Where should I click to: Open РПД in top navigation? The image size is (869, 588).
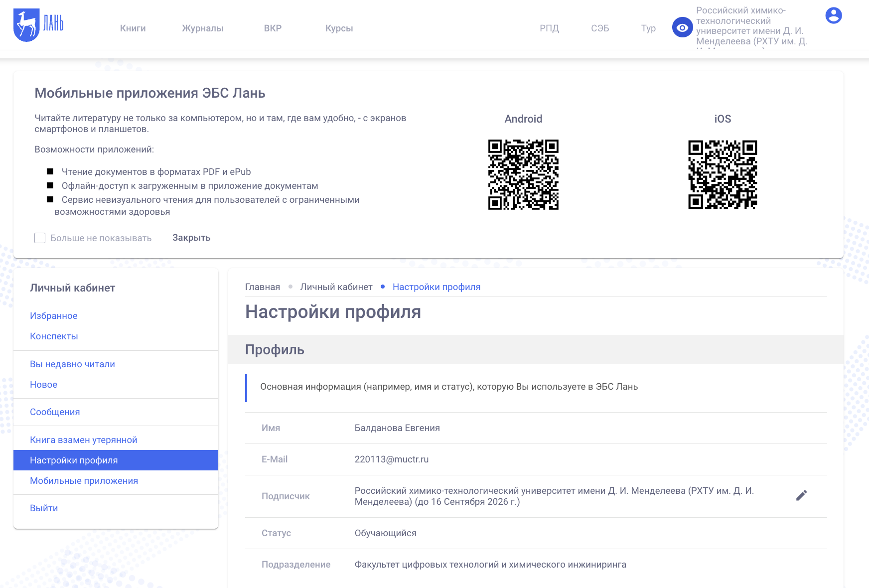click(x=549, y=28)
